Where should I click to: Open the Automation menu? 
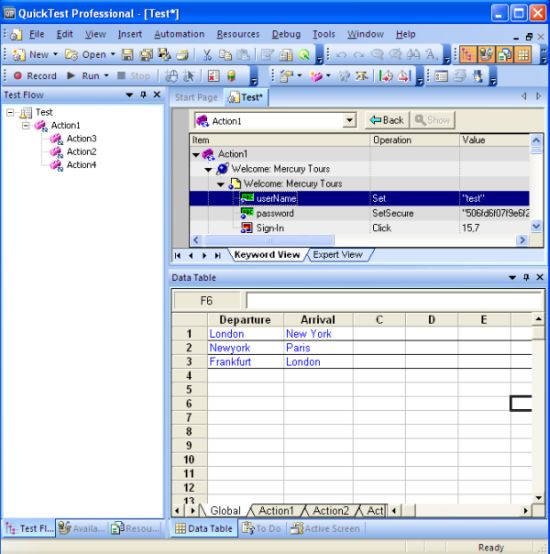click(x=179, y=34)
